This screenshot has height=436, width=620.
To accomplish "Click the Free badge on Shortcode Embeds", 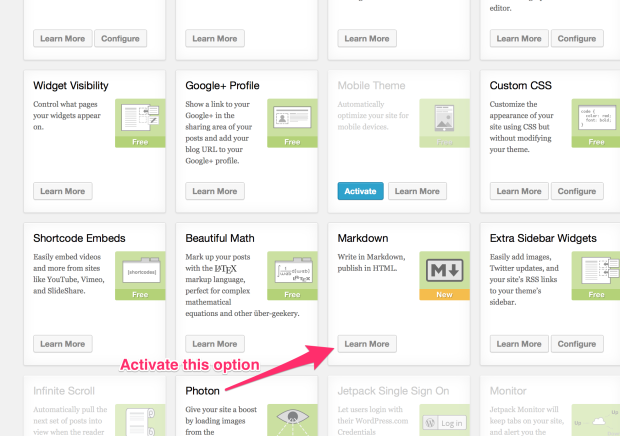I will pos(140,294).
